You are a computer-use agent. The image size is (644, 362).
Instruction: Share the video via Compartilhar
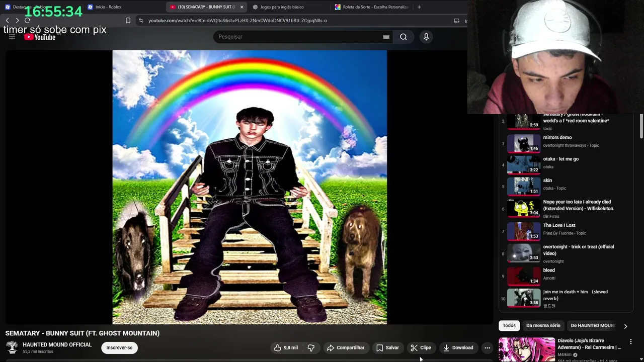pos(345,348)
